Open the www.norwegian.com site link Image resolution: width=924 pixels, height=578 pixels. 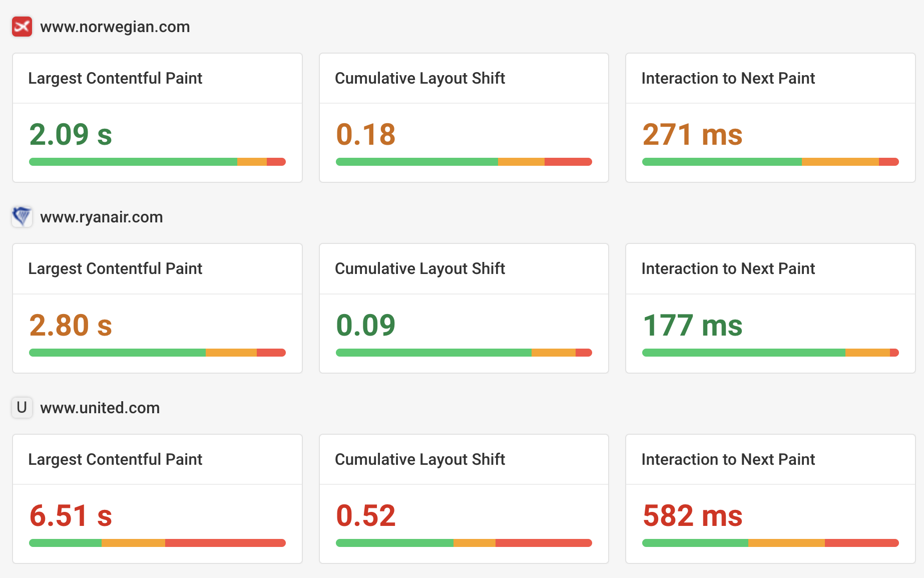(x=115, y=27)
